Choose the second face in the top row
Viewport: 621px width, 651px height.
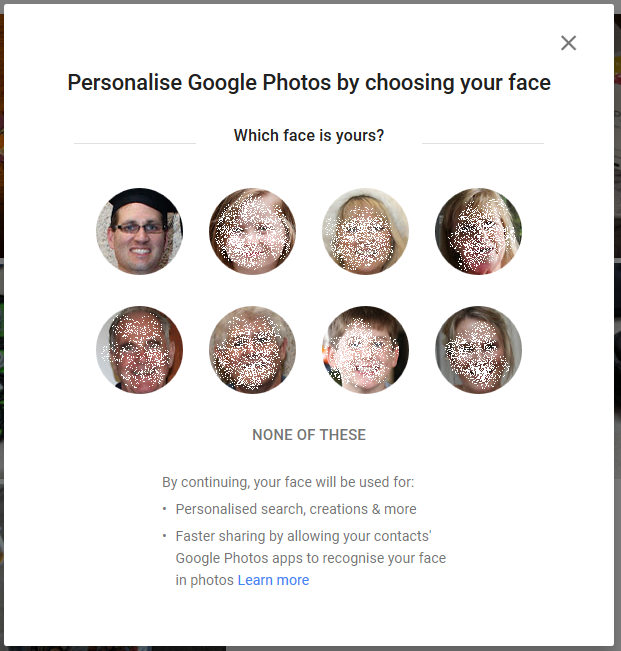tap(252, 231)
